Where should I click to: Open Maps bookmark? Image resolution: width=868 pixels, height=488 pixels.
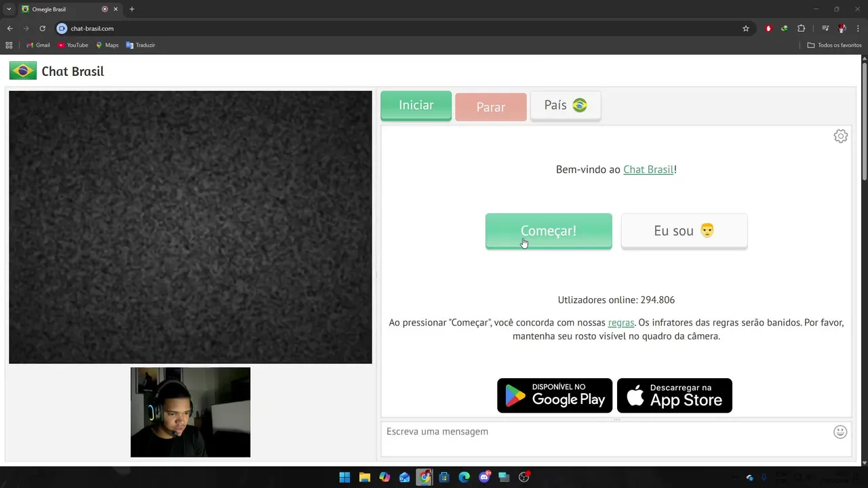(x=107, y=45)
